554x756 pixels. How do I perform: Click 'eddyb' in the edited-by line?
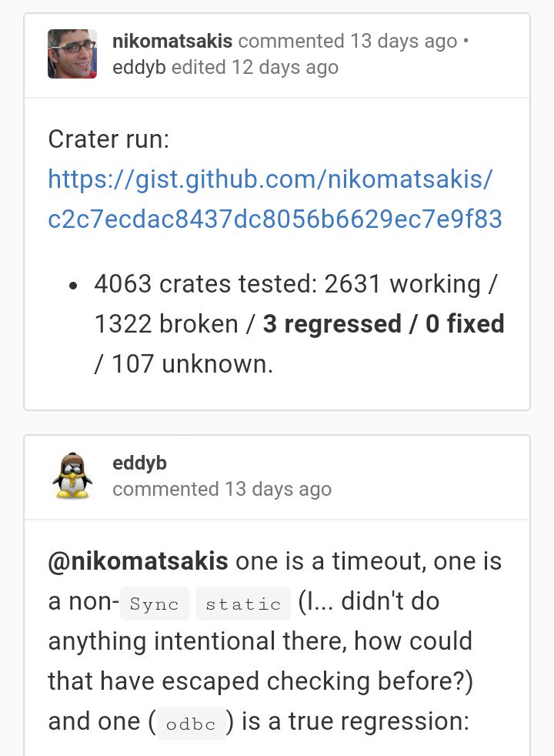point(138,67)
